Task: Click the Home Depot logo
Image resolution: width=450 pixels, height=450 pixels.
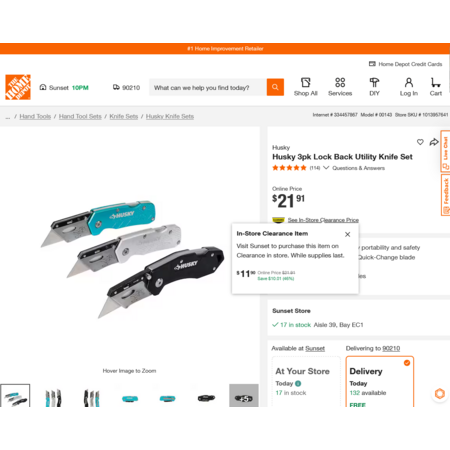Action: [x=18, y=87]
